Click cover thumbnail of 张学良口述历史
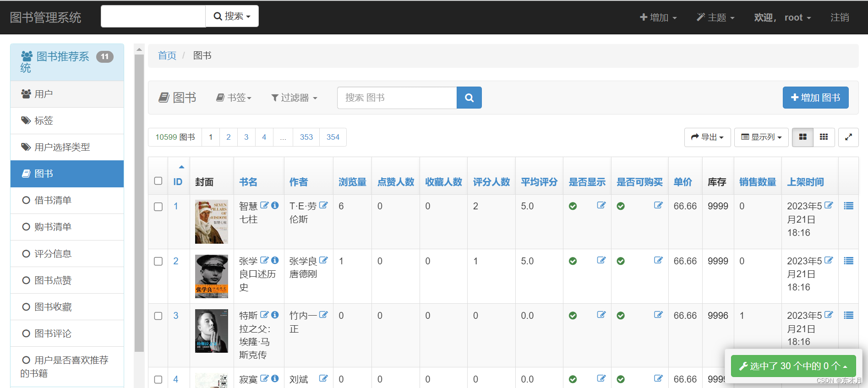Screen dimensions: 868x388 point(211,276)
